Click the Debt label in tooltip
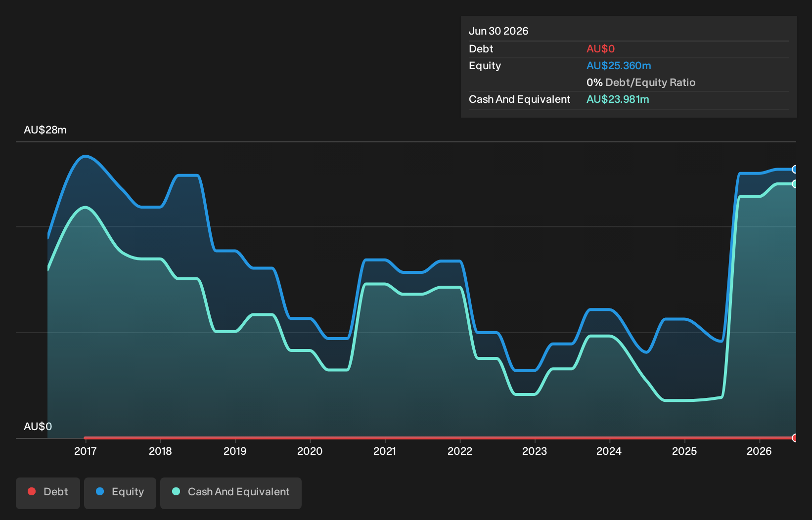The height and width of the screenshot is (520, 812). click(x=481, y=49)
